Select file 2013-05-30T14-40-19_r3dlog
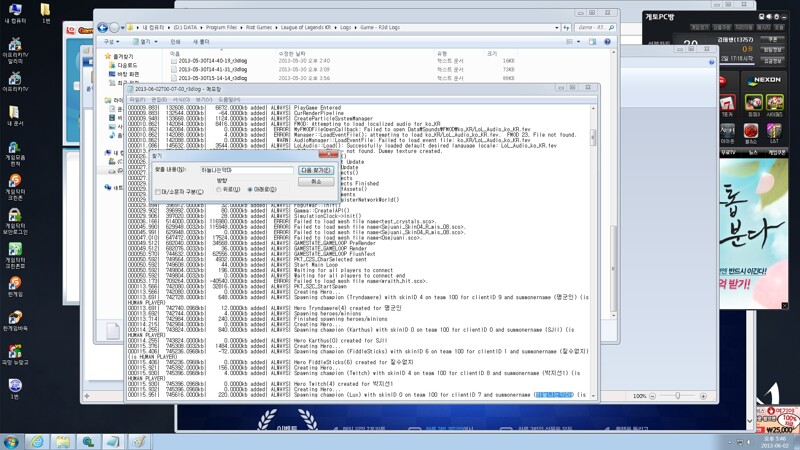 212,61
